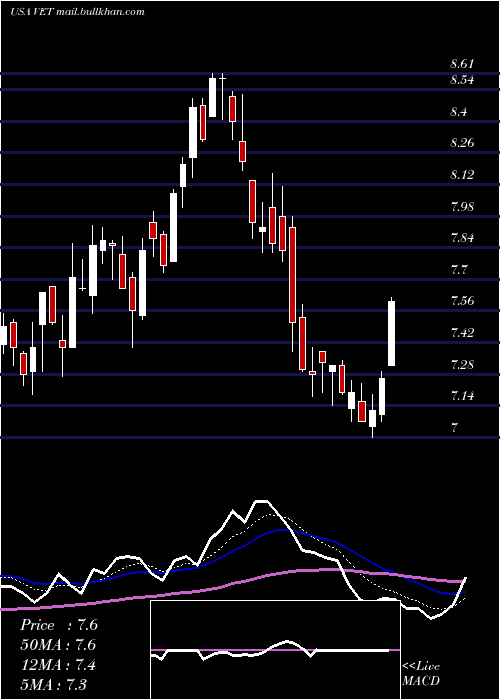Click the '50MA : 7.6' legend entry
The width and height of the screenshot is (500, 700).
pyautogui.click(x=58, y=645)
